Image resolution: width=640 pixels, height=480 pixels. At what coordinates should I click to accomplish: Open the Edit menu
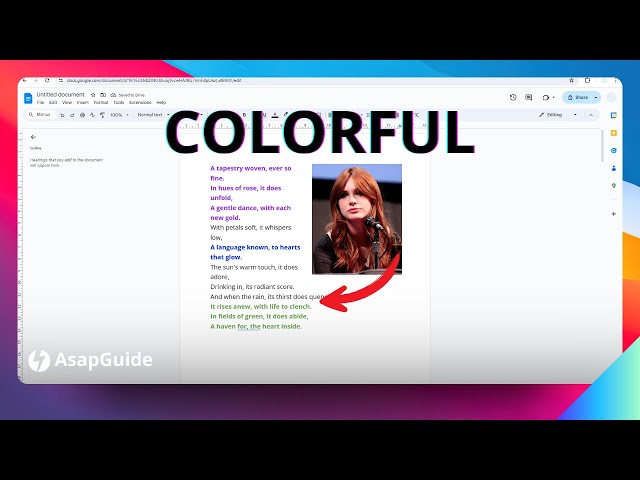click(x=53, y=102)
